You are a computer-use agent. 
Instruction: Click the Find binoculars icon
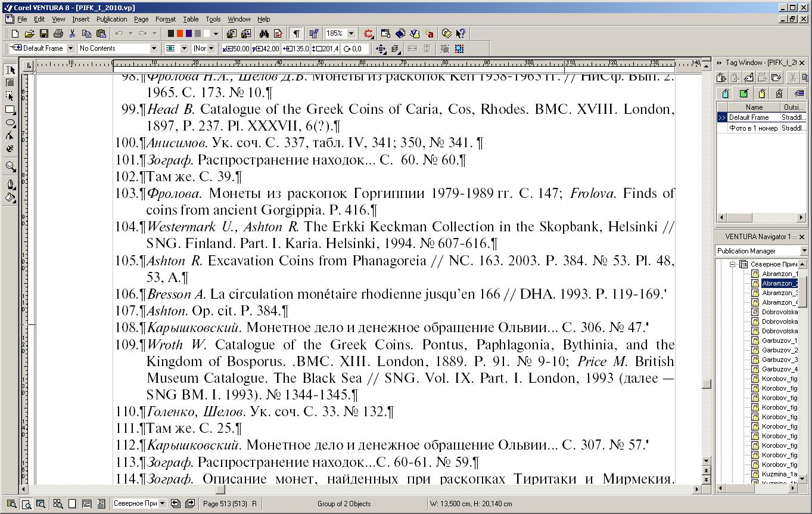click(x=265, y=34)
